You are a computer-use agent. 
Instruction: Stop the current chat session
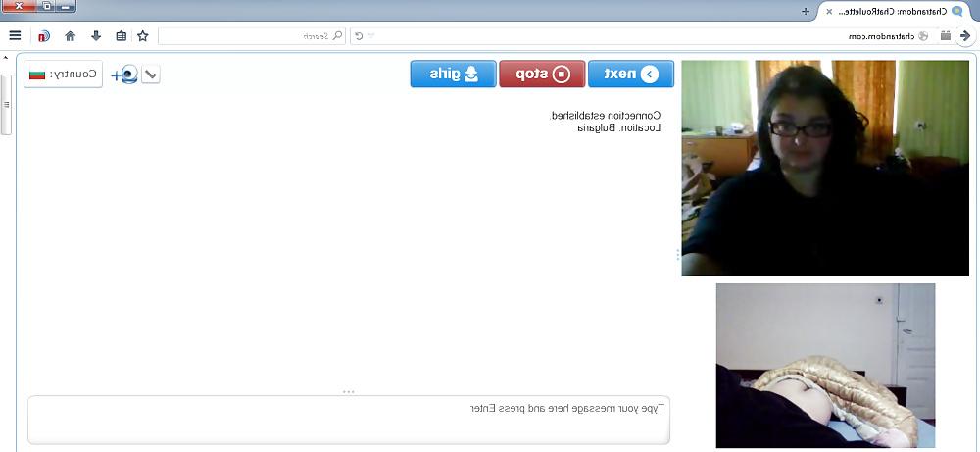tap(542, 74)
